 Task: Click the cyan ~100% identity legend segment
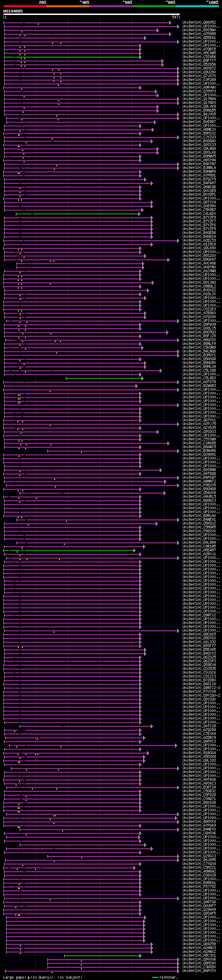[197, 6]
